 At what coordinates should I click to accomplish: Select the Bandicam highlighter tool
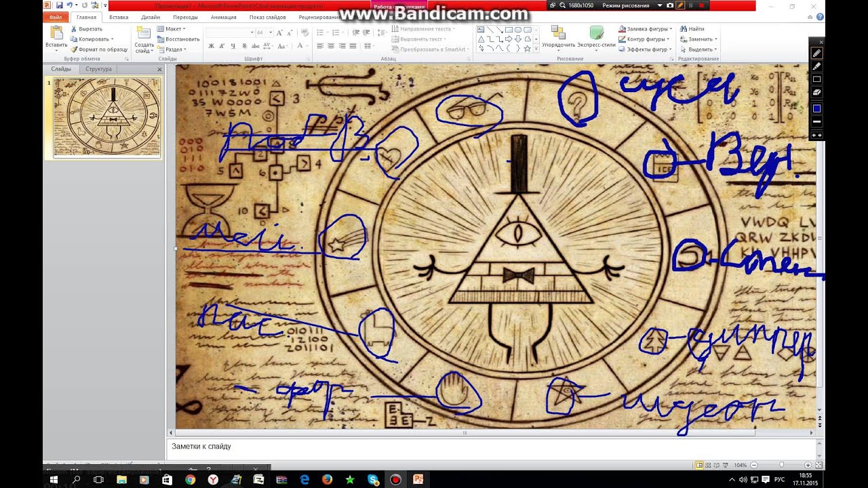pos(816,66)
